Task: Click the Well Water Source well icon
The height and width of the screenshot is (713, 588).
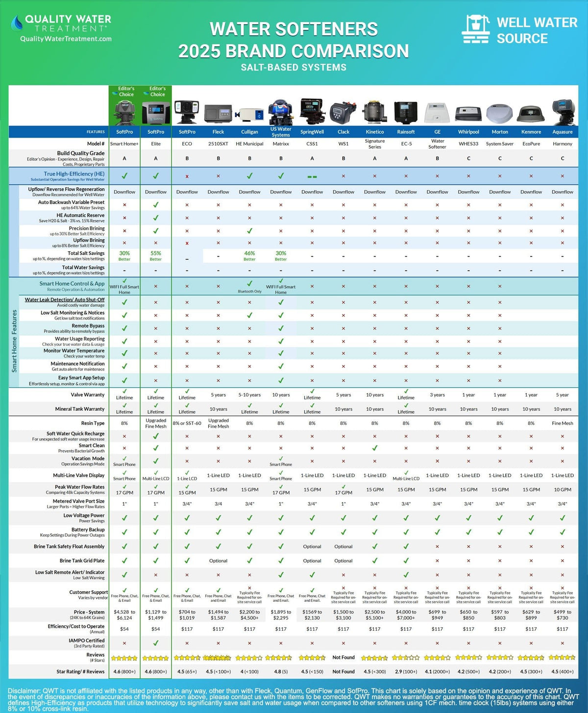Action: click(475, 29)
